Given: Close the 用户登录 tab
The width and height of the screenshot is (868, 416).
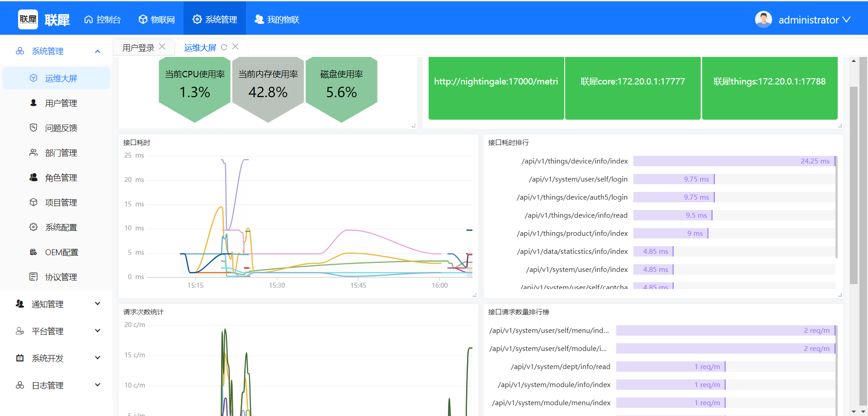Looking at the screenshot, I should click(162, 47).
